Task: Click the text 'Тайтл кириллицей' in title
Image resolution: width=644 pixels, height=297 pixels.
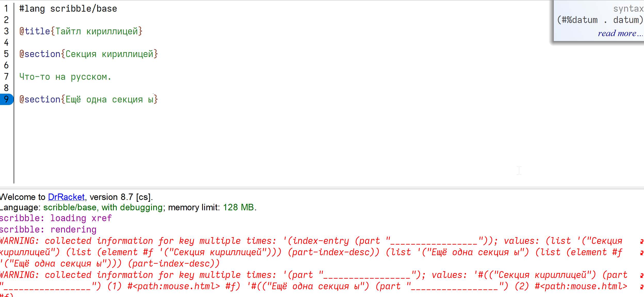Action: [97, 31]
